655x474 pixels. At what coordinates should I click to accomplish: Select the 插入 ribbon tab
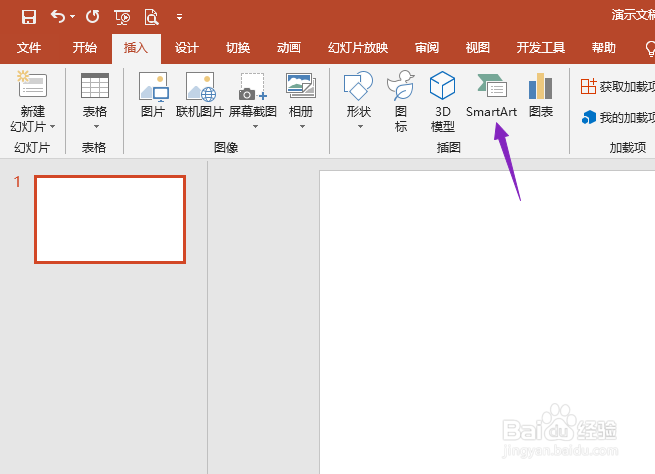click(136, 48)
